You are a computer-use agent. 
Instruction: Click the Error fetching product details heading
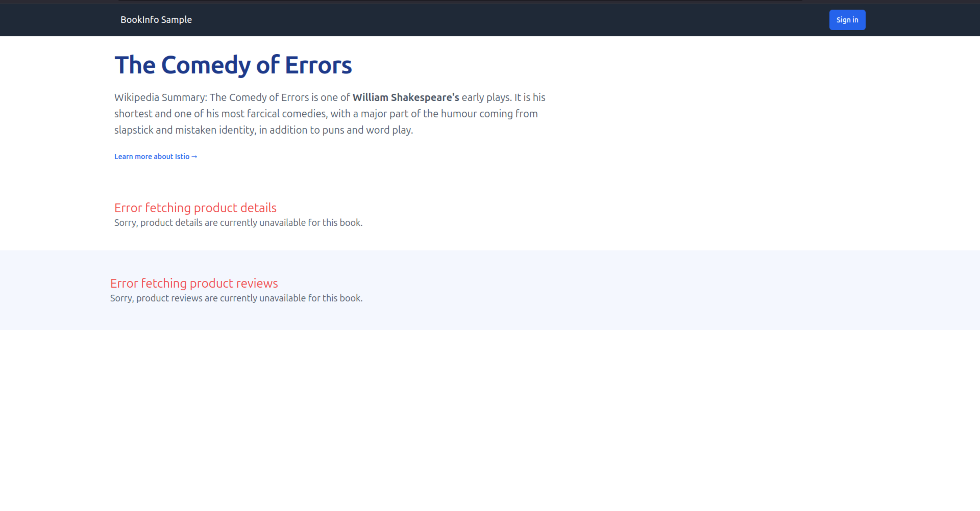195,208
